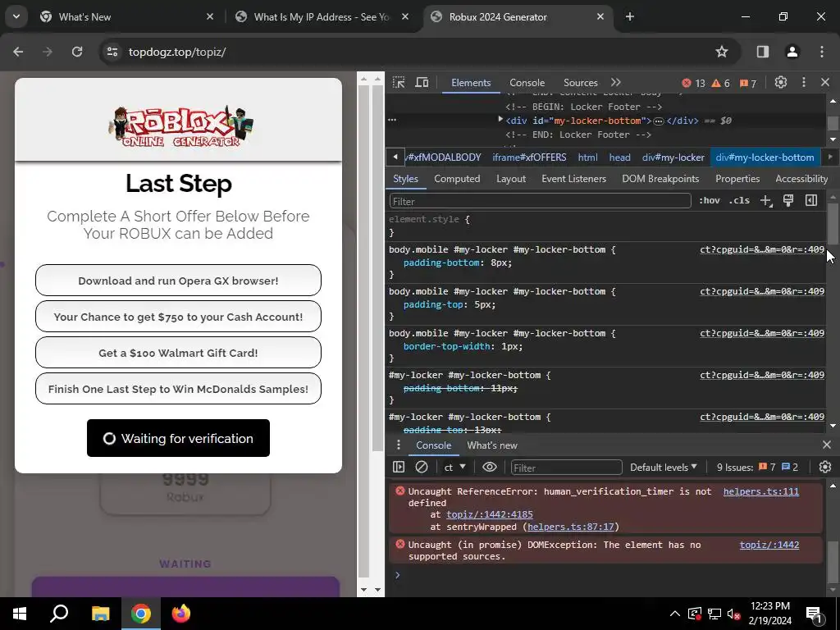Toggle the live expression eye icon
The width and height of the screenshot is (840, 630).
[x=489, y=467]
